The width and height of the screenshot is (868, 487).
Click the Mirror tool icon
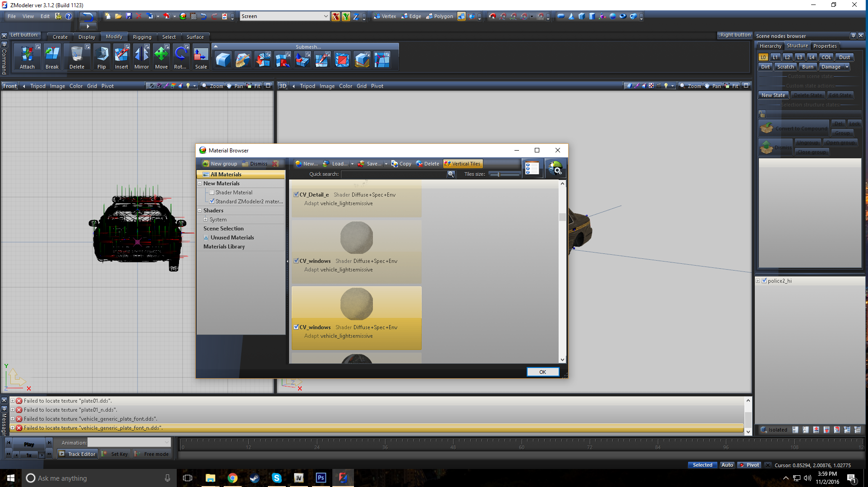coord(141,55)
